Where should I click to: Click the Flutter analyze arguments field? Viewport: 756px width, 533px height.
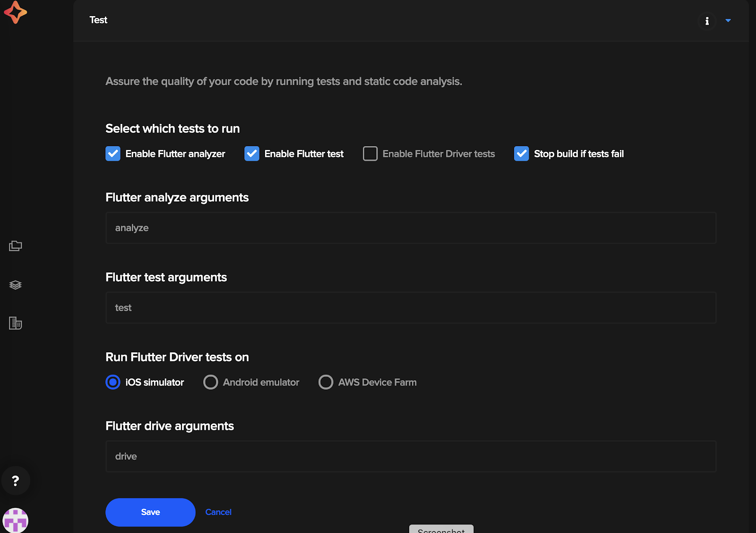point(411,228)
